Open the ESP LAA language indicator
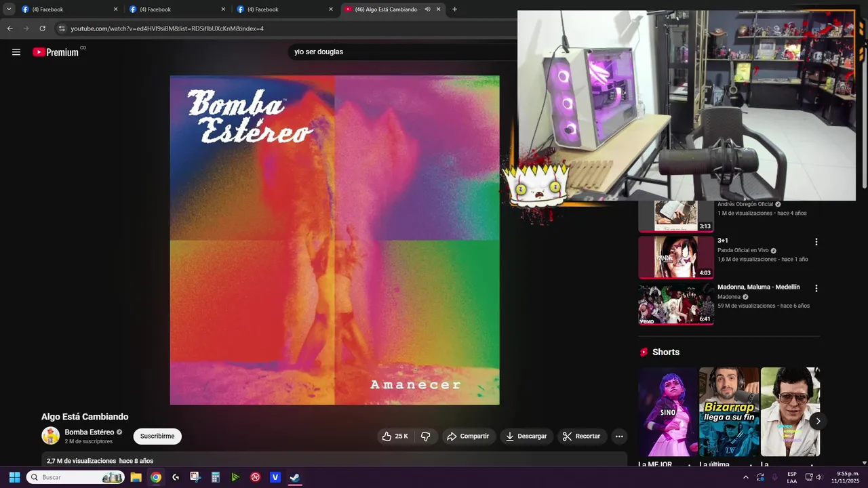This screenshot has width=868, height=488. [x=792, y=477]
